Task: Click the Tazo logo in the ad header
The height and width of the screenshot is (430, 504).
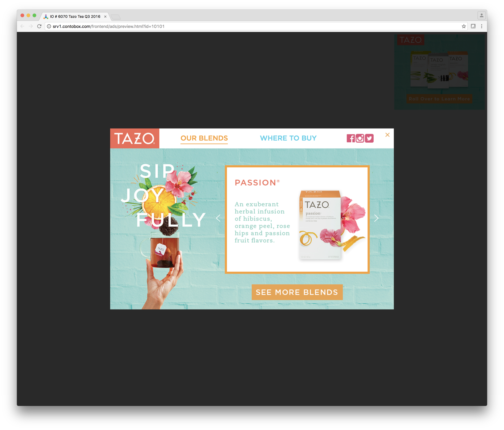Action: click(x=135, y=138)
